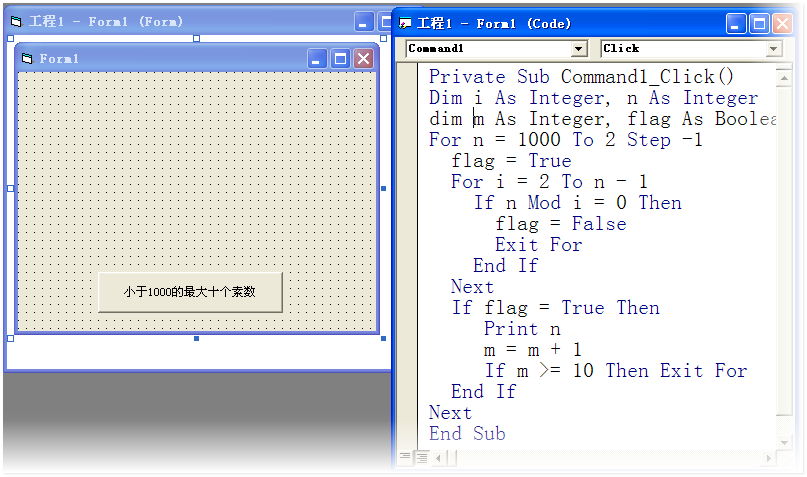The image size is (807, 477).
Task: Click the 'If m >= 10 Then Exit For' line
Action: (616, 370)
